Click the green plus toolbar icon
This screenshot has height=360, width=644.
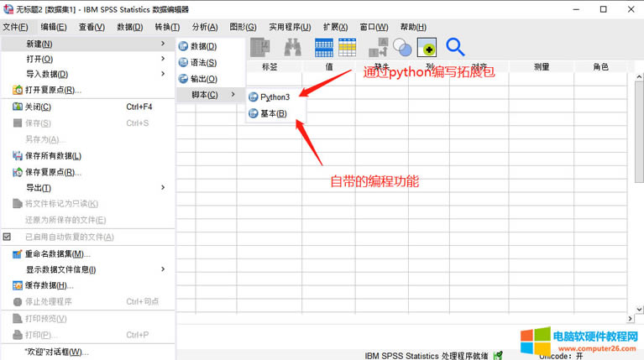pyautogui.click(x=427, y=48)
